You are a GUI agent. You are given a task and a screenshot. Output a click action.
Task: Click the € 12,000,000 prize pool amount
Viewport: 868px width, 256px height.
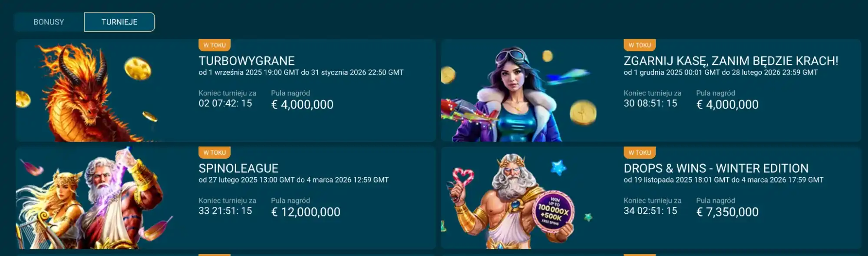coord(306,212)
